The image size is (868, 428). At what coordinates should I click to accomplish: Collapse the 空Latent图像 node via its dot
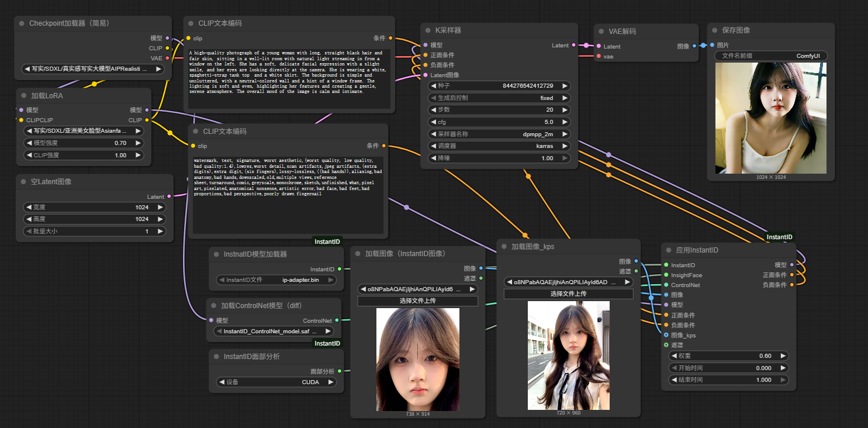(x=24, y=182)
